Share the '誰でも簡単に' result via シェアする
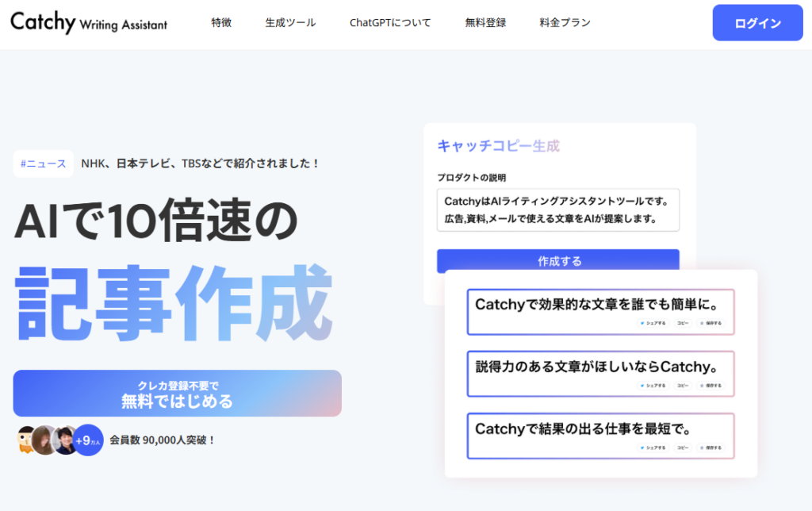This screenshot has width=812, height=511. coord(653,323)
